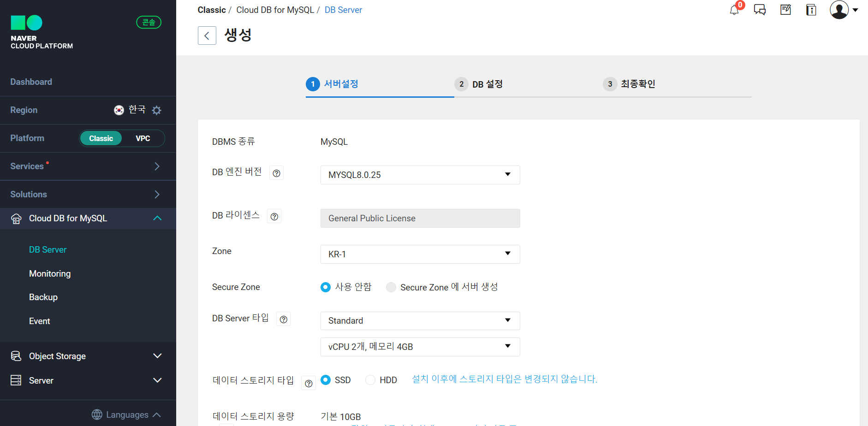Click the Naver Cloud Platform logo
868x426 pixels.
[42, 32]
